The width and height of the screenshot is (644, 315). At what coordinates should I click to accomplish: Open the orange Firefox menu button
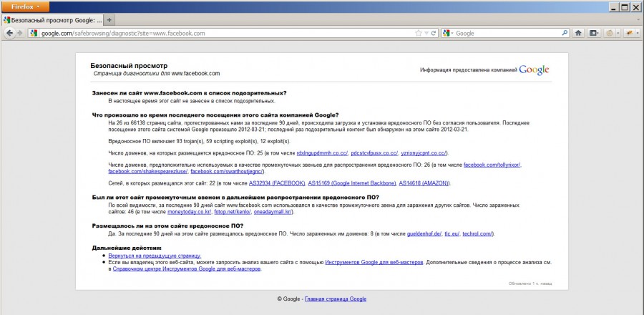click(x=25, y=7)
